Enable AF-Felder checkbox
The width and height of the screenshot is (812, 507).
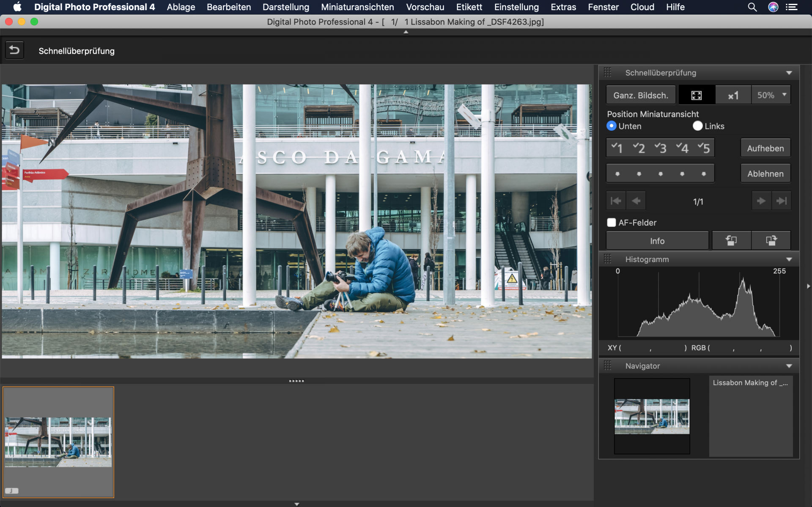(x=612, y=223)
